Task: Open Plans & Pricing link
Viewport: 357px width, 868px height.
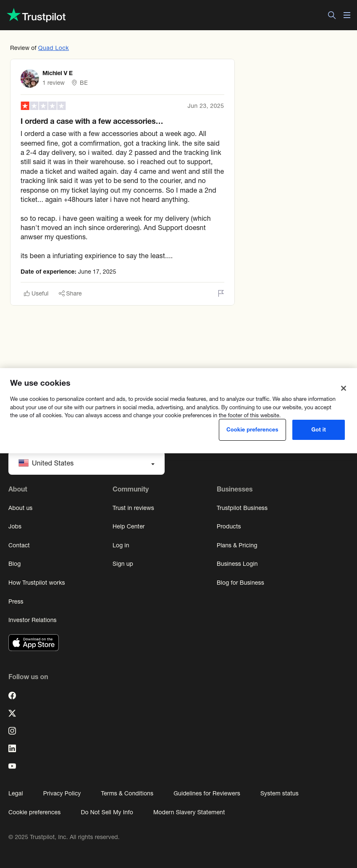Action: coord(237,545)
